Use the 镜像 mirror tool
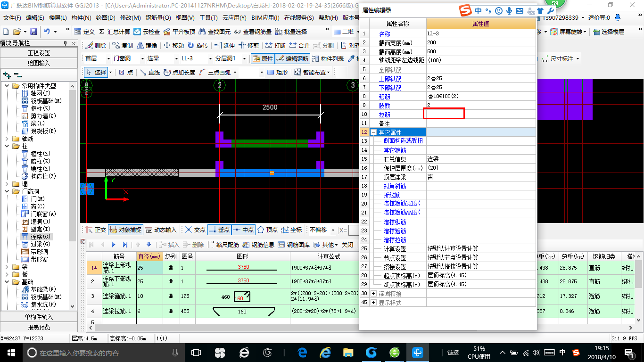The height and width of the screenshot is (362, 644). click(x=147, y=46)
